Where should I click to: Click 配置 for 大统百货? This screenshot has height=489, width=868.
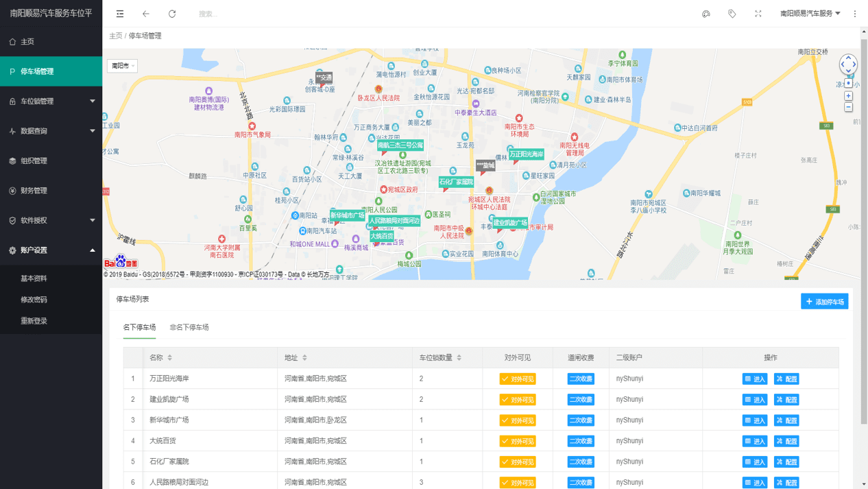coord(786,441)
